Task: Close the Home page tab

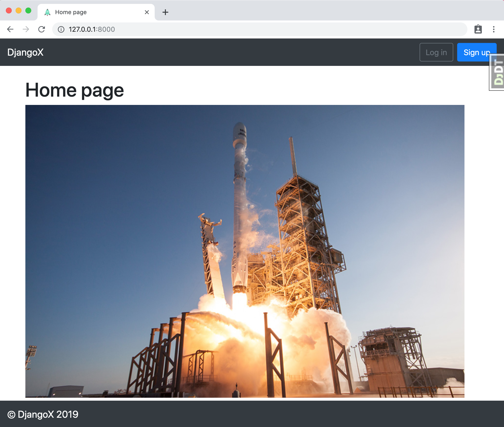Action: [147, 12]
